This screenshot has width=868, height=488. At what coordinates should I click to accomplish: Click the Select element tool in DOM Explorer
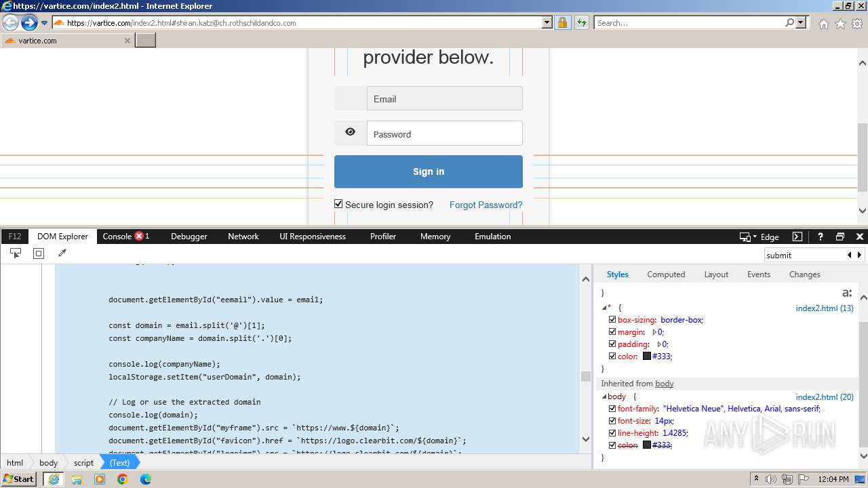coord(15,253)
